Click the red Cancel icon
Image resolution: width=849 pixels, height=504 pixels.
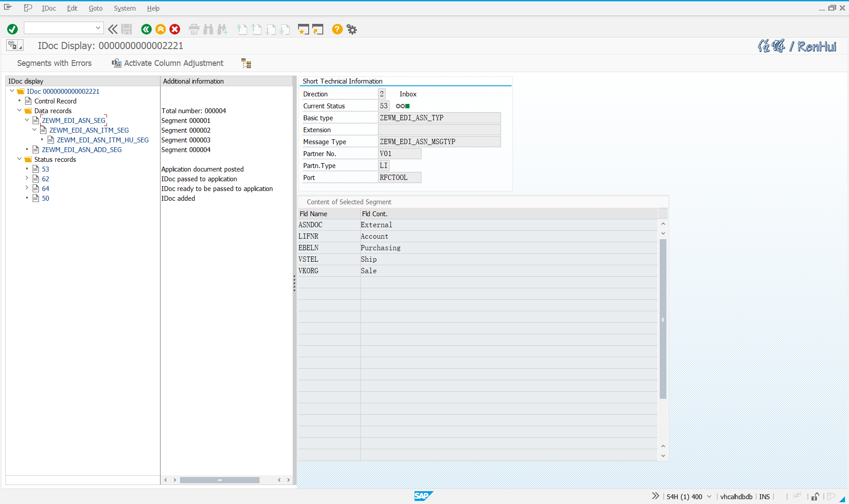click(175, 29)
